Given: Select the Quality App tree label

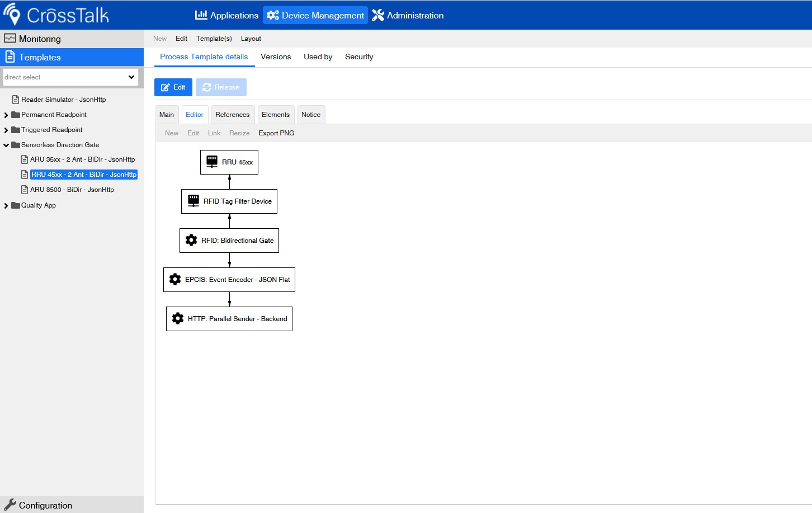Looking at the screenshot, I should pos(39,205).
